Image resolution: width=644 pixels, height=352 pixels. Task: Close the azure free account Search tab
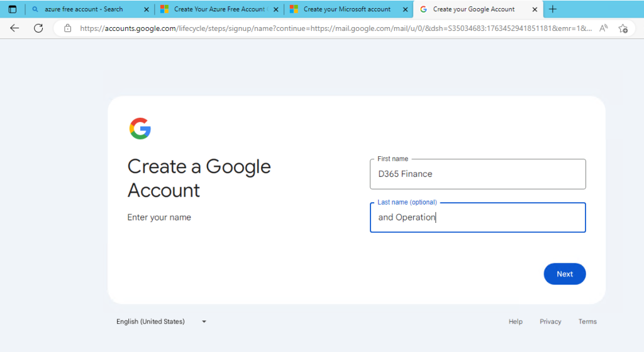147,9
